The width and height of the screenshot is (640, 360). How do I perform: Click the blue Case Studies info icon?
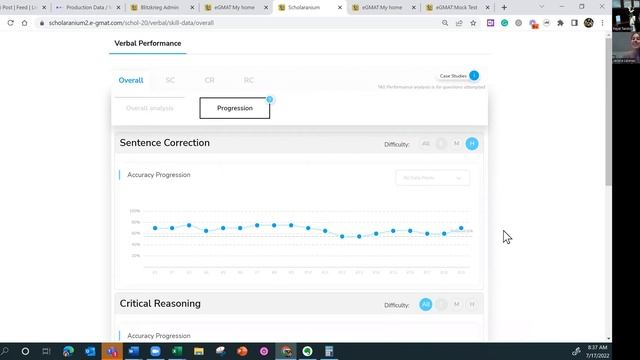tap(474, 76)
